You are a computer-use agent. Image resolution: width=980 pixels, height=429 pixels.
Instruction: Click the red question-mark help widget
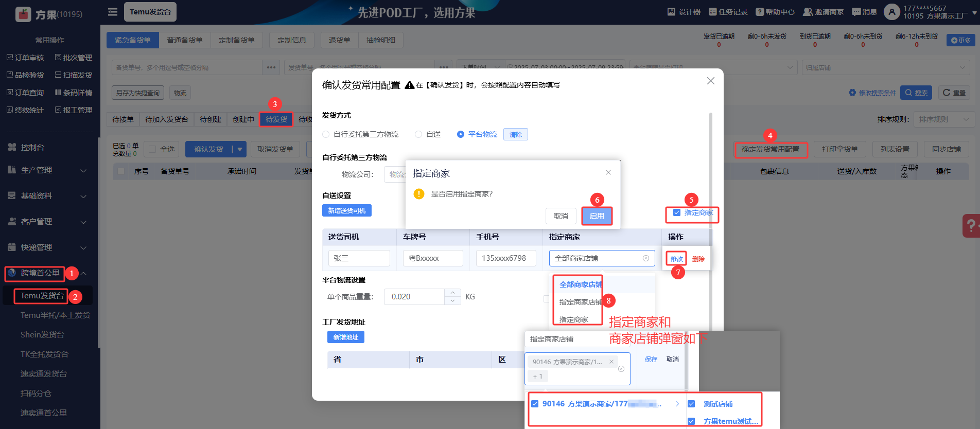coord(971,225)
